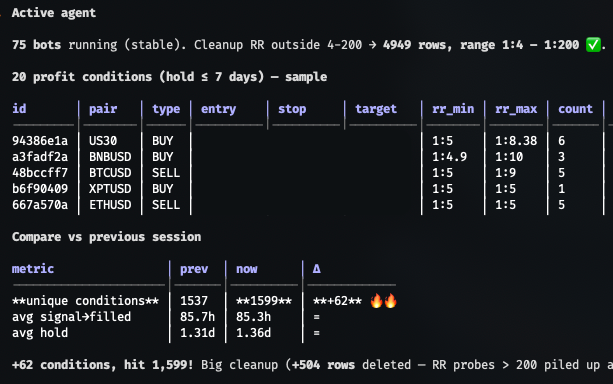Click '+62 conditions, hit 1,599!' summary text
The width and height of the screenshot is (613, 384).
(x=102, y=364)
